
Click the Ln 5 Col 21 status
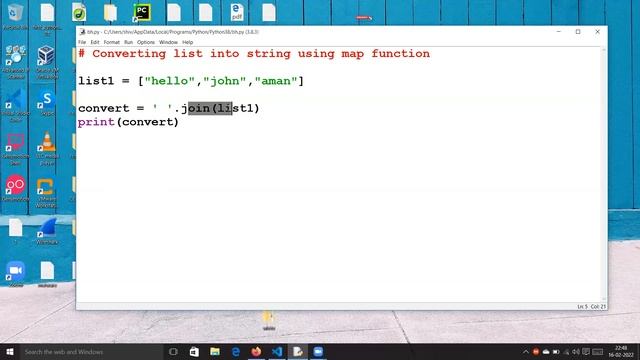(x=591, y=307)
